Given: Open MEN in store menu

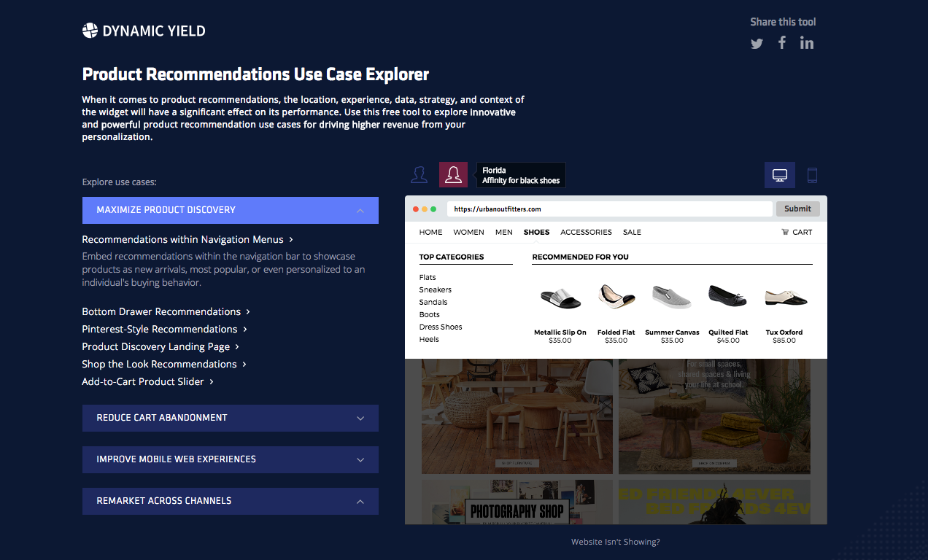Looking at the screenshot, I should click(503, 232).
